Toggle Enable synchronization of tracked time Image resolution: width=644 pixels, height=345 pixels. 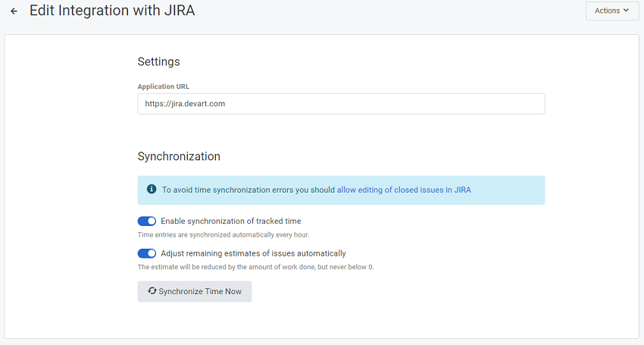coord(147,221)
